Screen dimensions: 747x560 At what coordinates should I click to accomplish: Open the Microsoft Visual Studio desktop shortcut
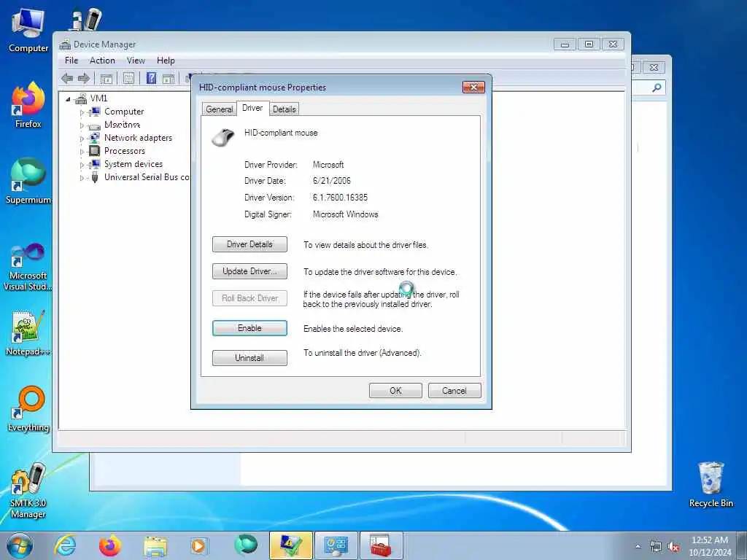coord(28,267)
